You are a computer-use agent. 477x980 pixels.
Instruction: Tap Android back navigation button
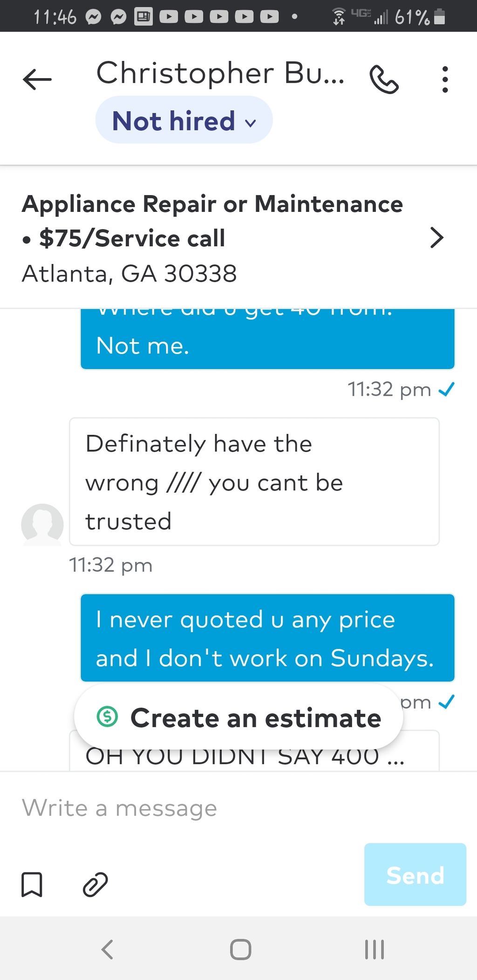click(x=107, y=949)
